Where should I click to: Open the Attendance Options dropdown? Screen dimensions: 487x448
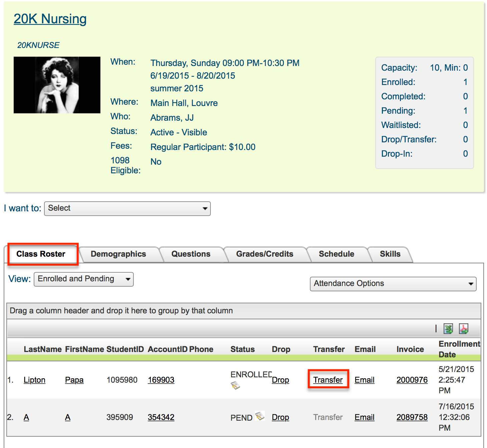pyautogui.click(x=393, y=284)
